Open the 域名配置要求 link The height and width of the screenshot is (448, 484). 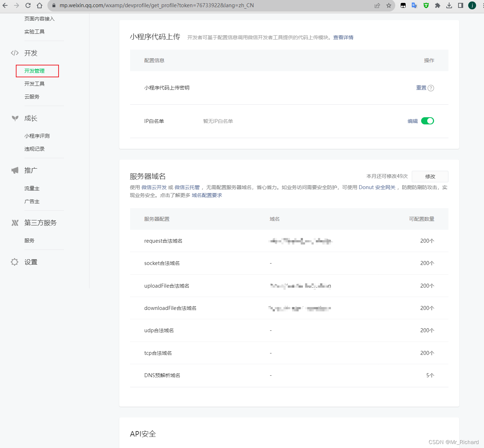(x=207, y=195)
